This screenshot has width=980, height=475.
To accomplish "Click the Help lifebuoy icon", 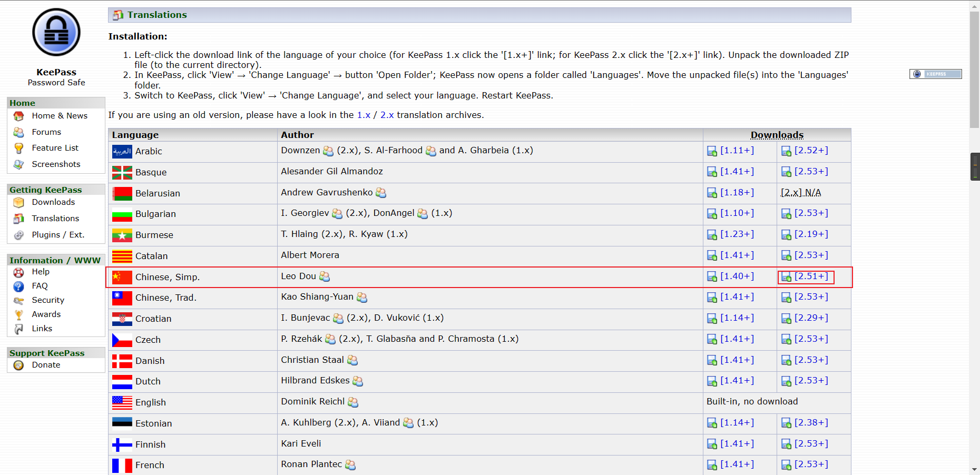I will point(18,272).
